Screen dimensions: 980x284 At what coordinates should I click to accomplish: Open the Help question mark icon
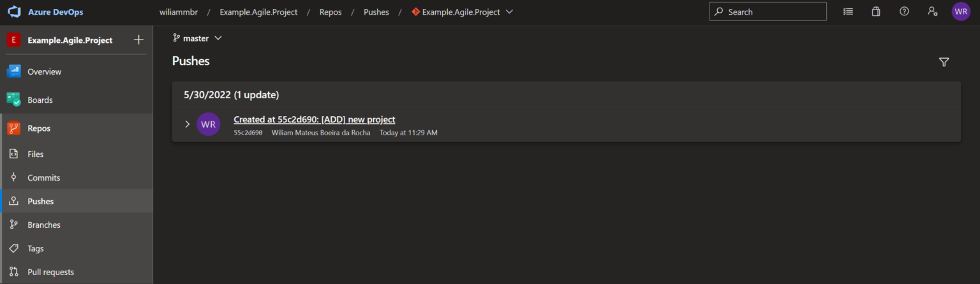[904, 11]
